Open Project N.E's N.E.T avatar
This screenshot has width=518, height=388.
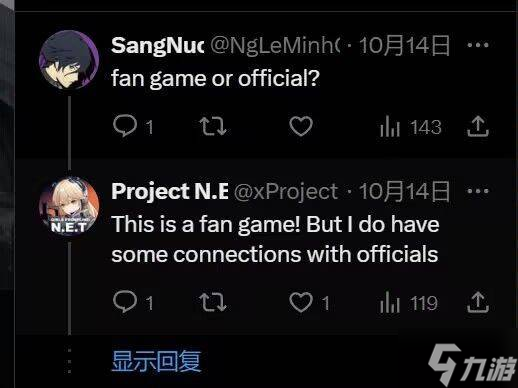click(69, 207)
